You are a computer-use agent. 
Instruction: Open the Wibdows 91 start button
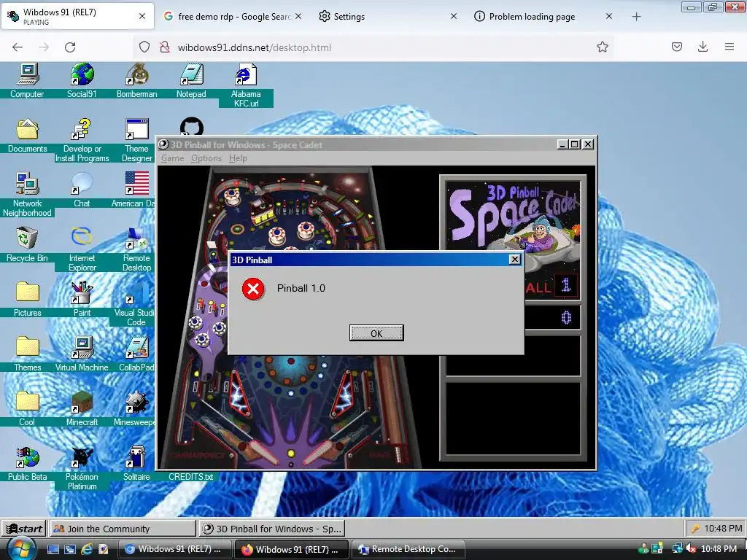click(24, 529)
